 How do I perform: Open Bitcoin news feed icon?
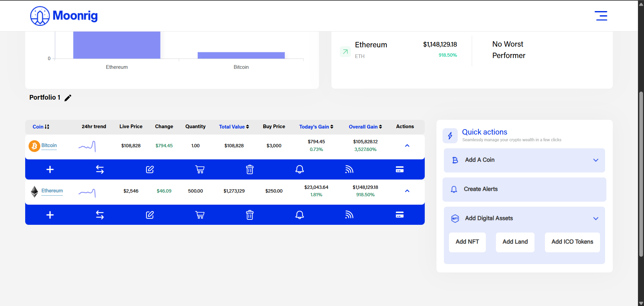tap(349, 169)
